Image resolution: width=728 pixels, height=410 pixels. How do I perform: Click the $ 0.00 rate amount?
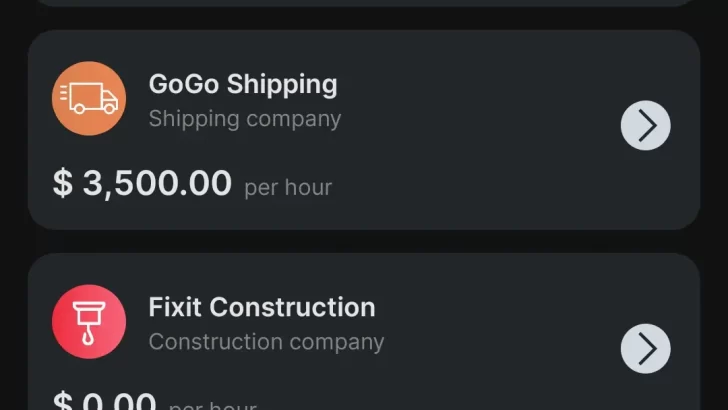(105, 402)
